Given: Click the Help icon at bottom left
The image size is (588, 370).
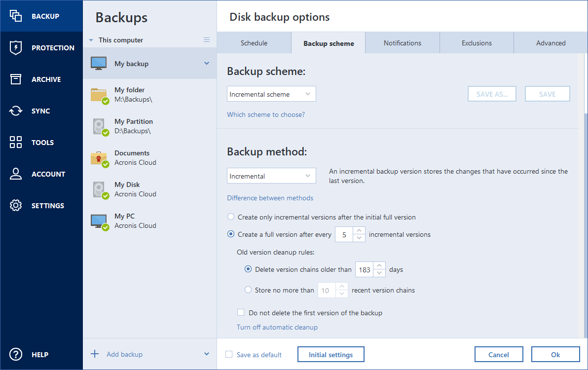Looking at the screenshot, I should [x=16, y=354].
